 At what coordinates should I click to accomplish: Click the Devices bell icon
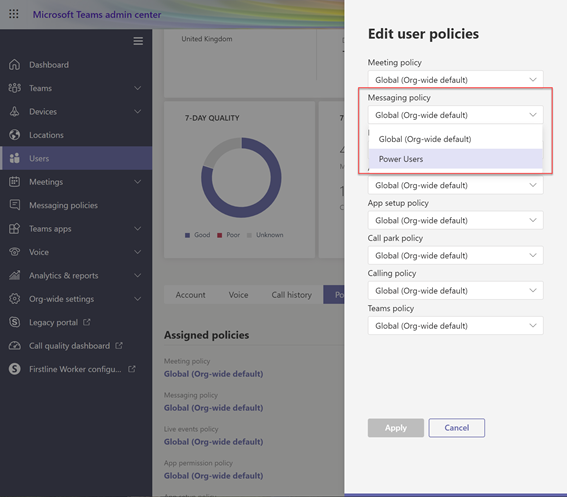coord(14,111)
